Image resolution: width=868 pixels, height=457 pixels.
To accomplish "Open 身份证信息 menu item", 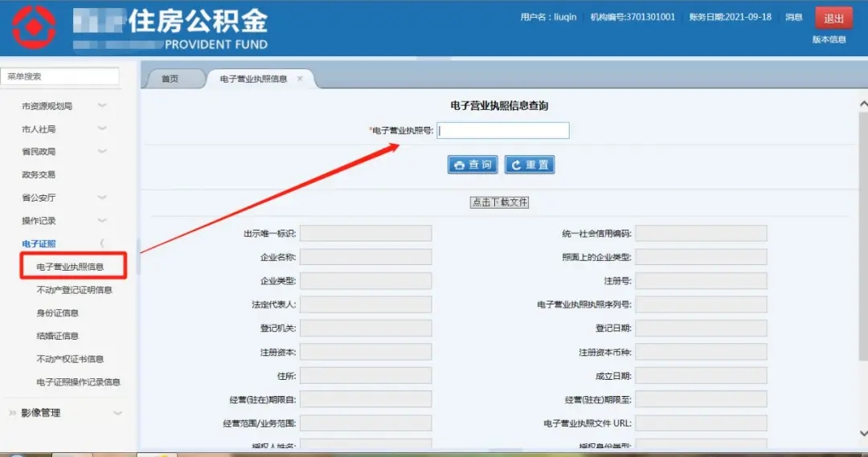I will click(57, 313).
